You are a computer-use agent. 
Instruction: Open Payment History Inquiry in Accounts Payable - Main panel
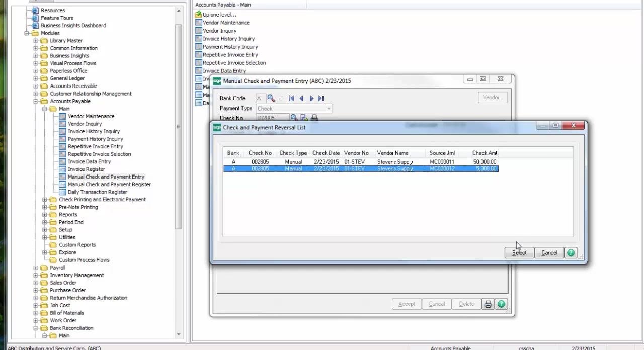(230, 47)
